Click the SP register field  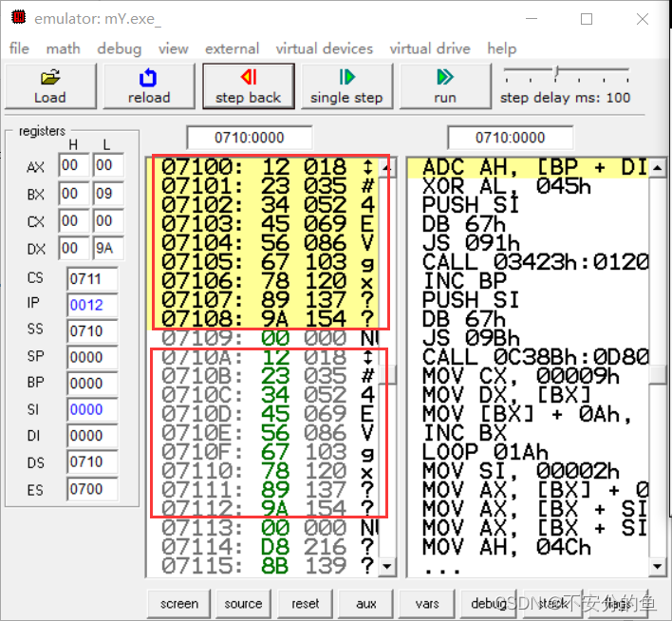pyautogui.click(x=92, y=357)
